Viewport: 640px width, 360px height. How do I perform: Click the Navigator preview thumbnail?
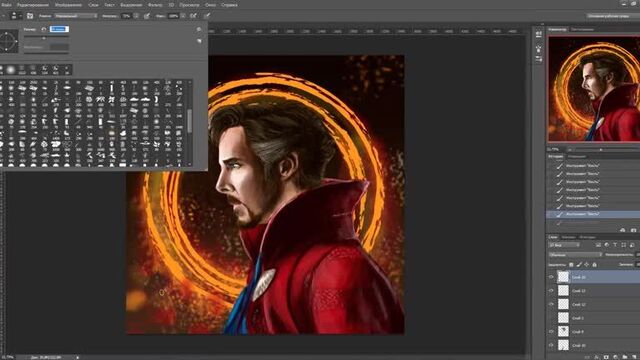594,89
